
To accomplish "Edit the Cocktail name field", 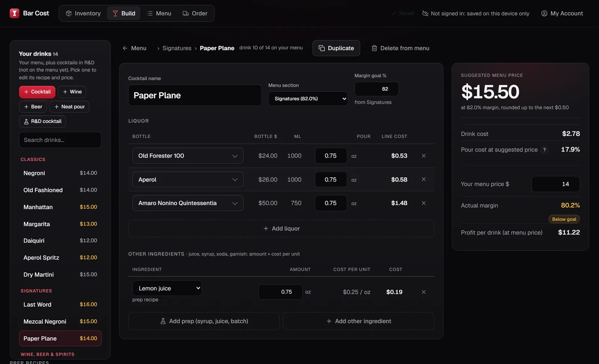I will point(195,95).
